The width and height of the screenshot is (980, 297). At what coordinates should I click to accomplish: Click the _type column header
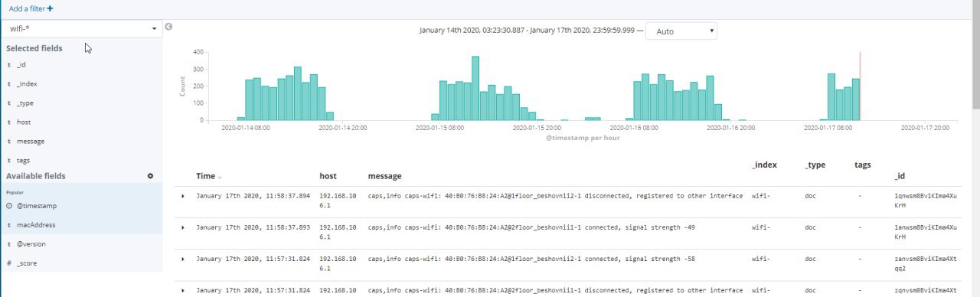(816, 165)
